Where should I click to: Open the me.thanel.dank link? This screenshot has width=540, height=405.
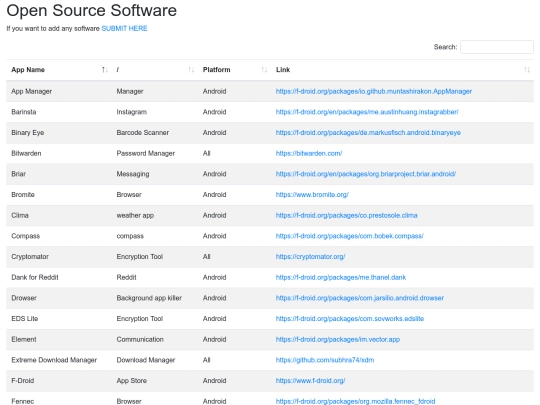click(x=341, y=277)
